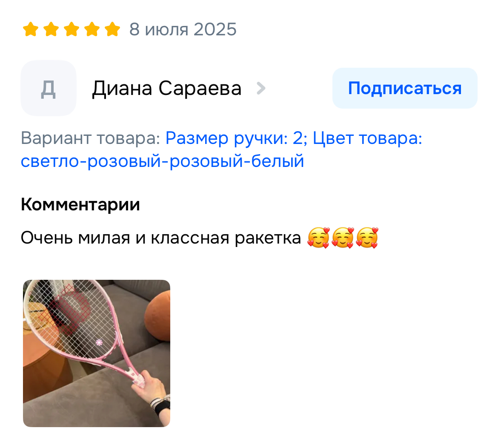This screenshot has height=448, width=498.
Task: Open Диана Сараева's profile name
Action: point(167,88)
